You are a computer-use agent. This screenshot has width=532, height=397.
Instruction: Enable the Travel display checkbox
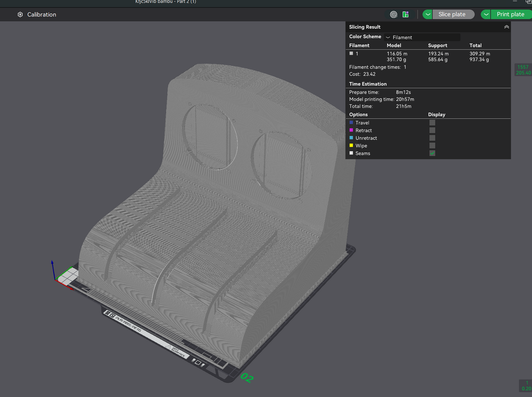click(x=432, y=122)
